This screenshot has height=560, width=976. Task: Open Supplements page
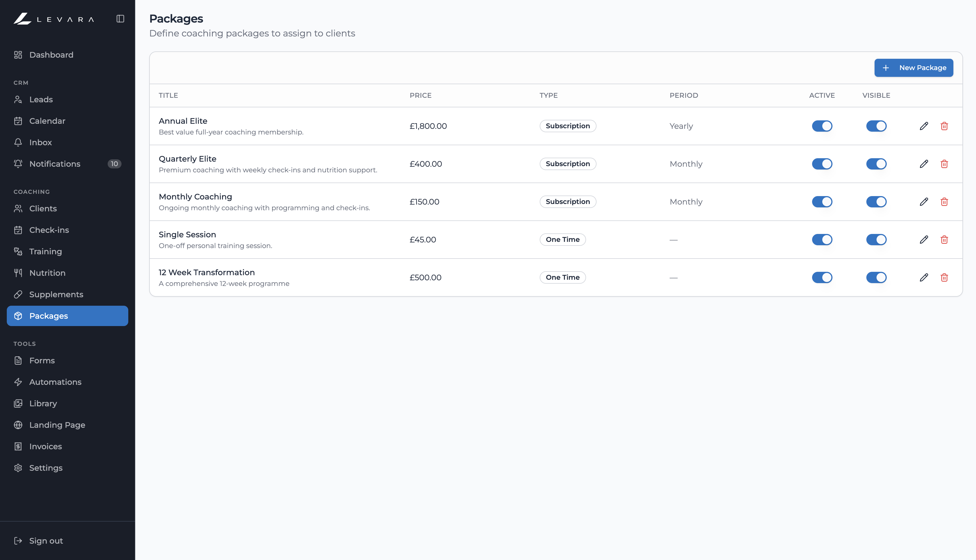[x=67, y=294]
